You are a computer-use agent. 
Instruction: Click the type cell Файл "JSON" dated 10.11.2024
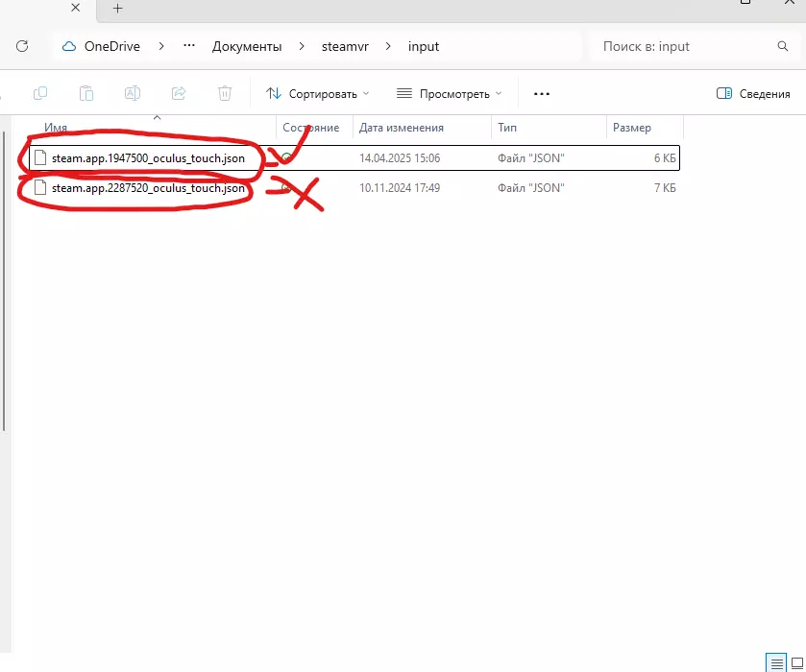[530, 188]
